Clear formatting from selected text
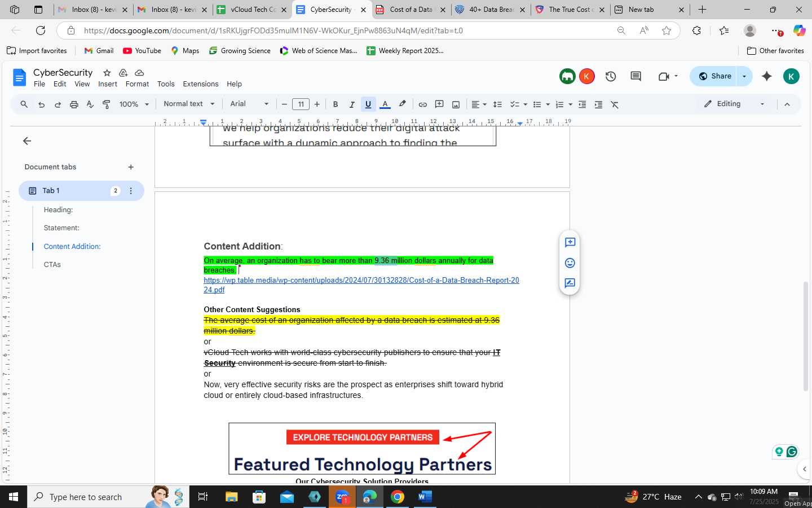This screenshot has height=508, width=812. pyautogui.click(x=615, y=104)
